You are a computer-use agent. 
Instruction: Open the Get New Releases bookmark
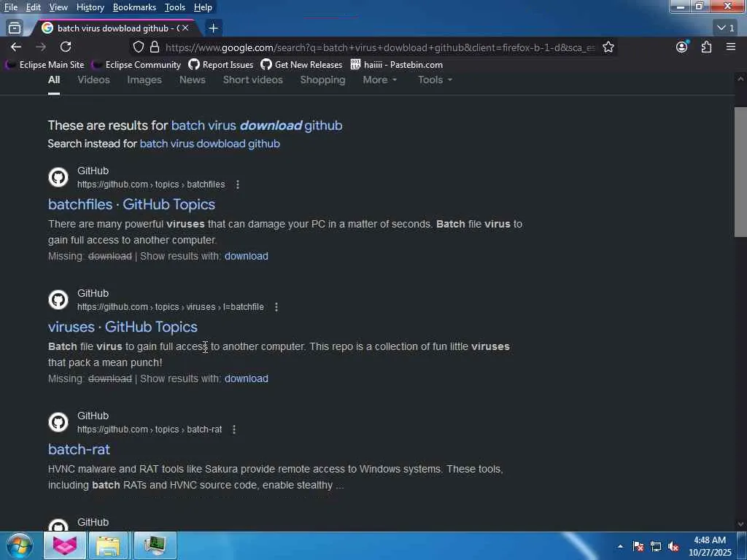(x=301, y=64)
